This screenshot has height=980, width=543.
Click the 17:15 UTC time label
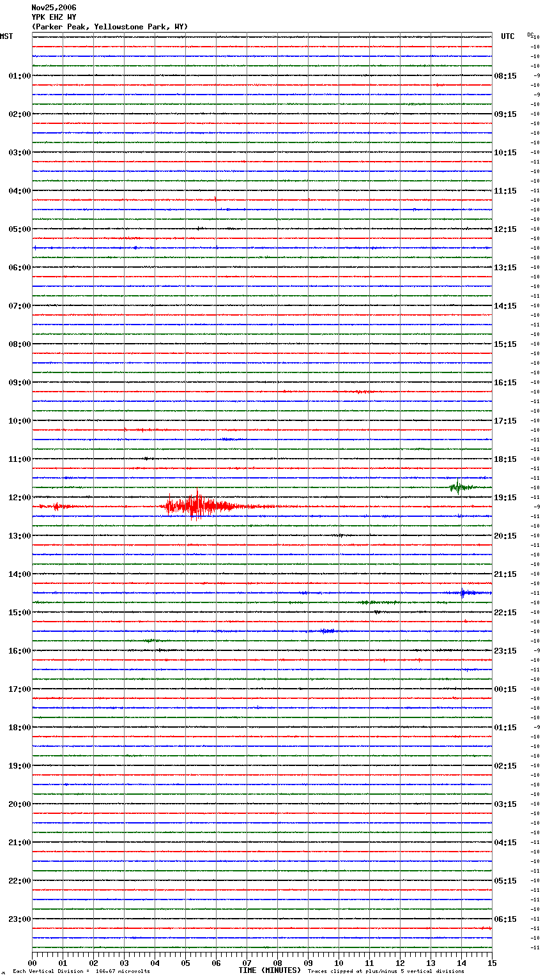505,421
